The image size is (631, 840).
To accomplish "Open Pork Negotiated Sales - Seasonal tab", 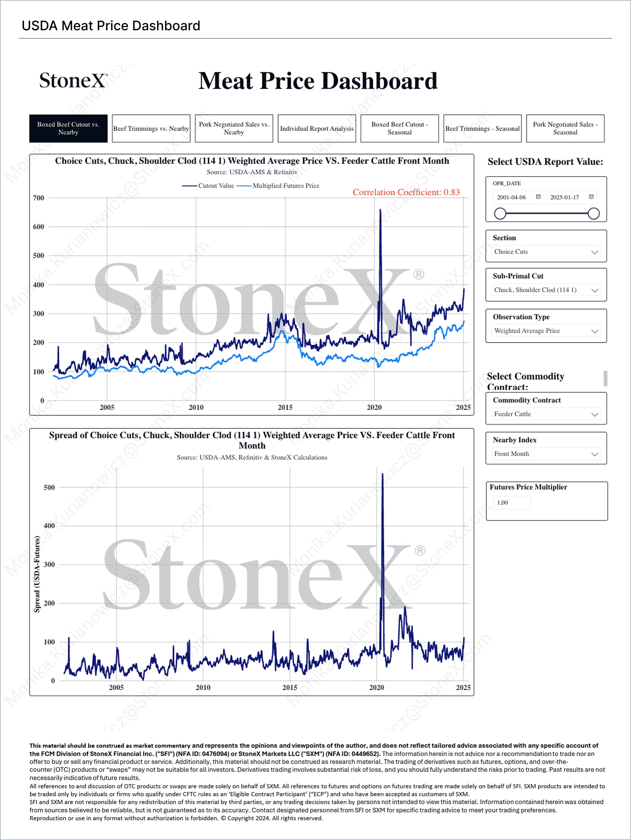I will click(565, 128).
